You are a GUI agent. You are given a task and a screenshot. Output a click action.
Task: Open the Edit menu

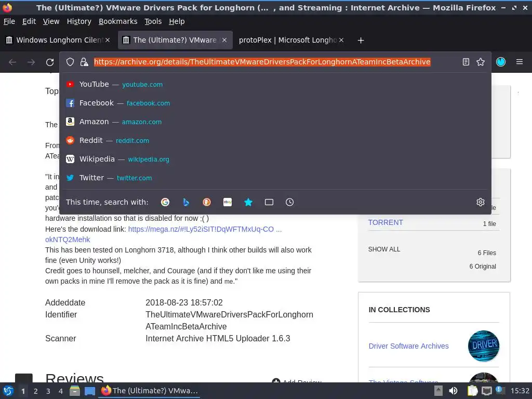pos(29,21)
